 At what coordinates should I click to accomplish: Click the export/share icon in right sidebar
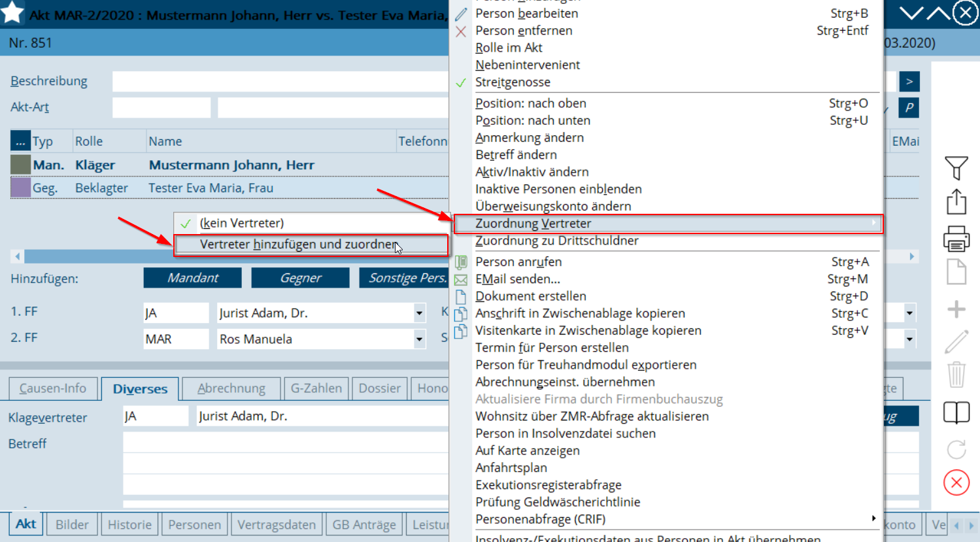tap(956, 201)
